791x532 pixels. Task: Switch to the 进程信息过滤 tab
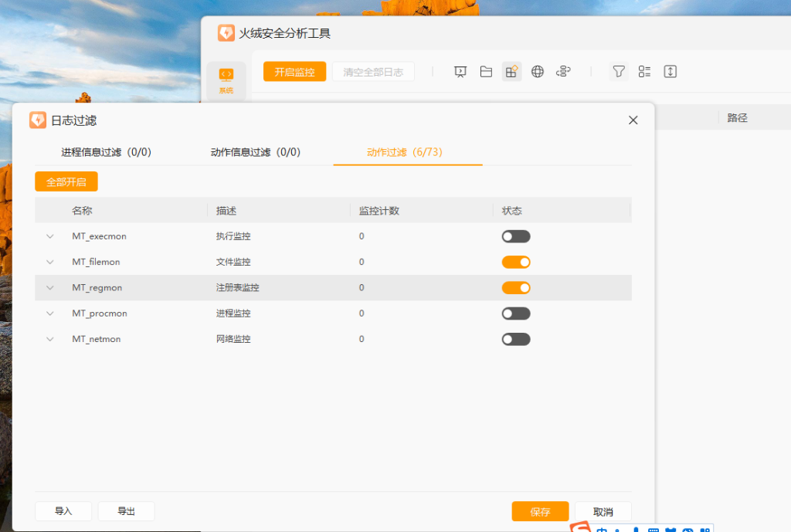(x=106, y=152)
